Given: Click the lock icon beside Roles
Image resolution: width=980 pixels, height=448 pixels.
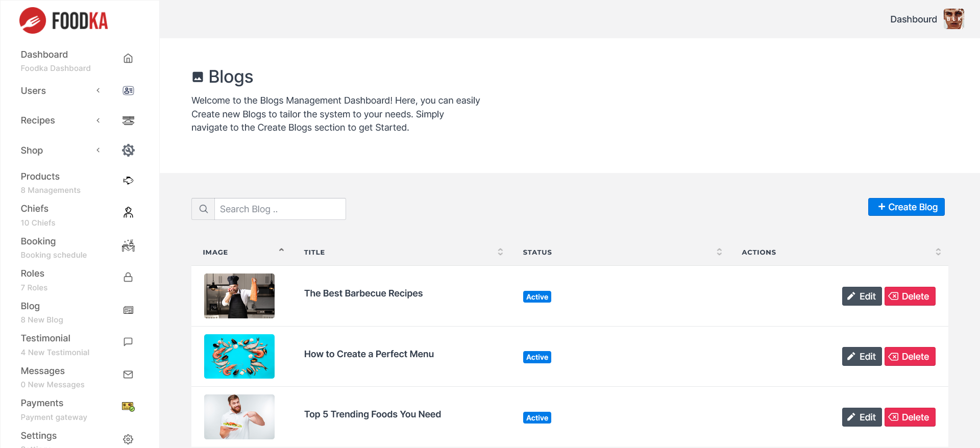Looking at the screenshot, I should (128, 278).
